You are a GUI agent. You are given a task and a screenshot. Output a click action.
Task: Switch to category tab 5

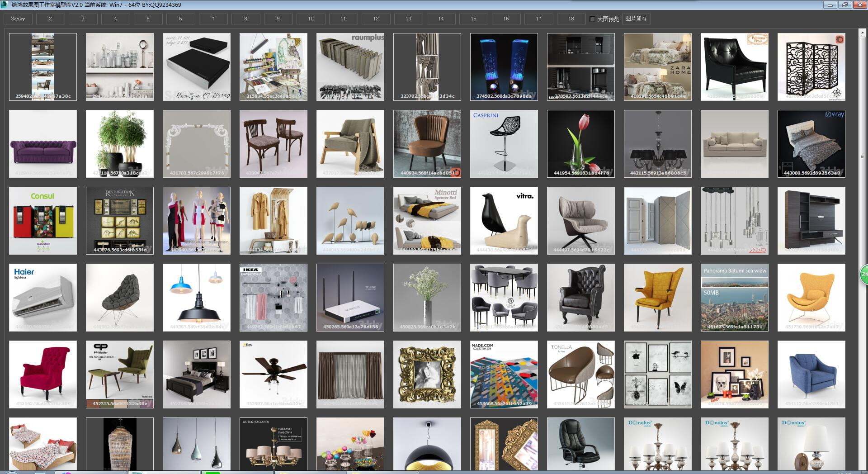point(148,19)
